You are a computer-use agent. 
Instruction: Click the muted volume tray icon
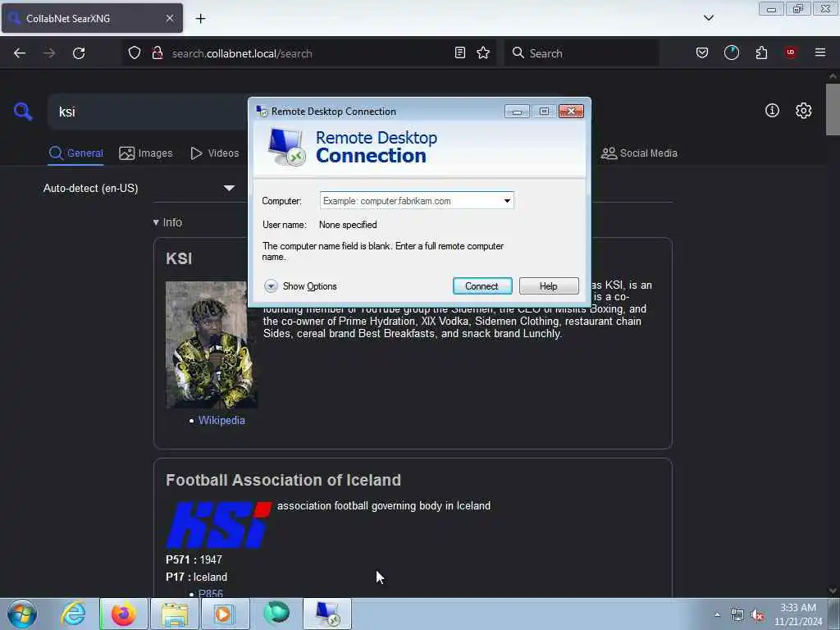[x=757, y=615]
